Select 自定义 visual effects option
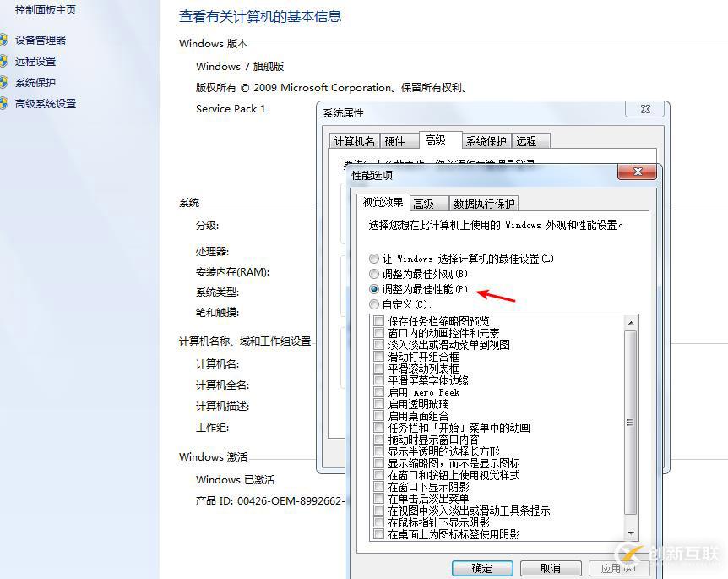 click(372, 305)
